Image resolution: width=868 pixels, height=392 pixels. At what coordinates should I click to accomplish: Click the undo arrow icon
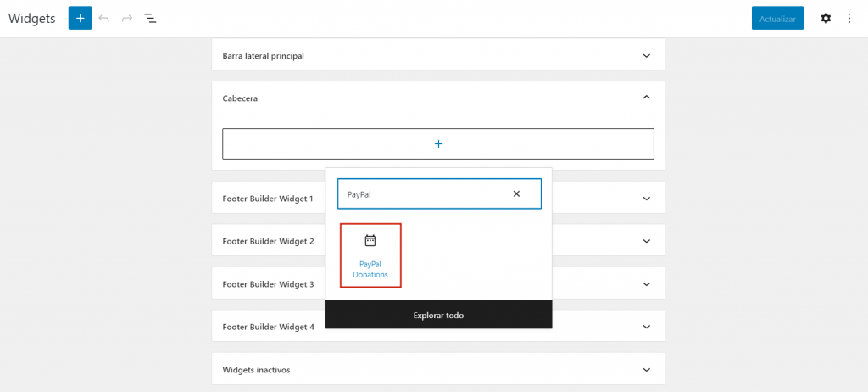tap(104, 18)
